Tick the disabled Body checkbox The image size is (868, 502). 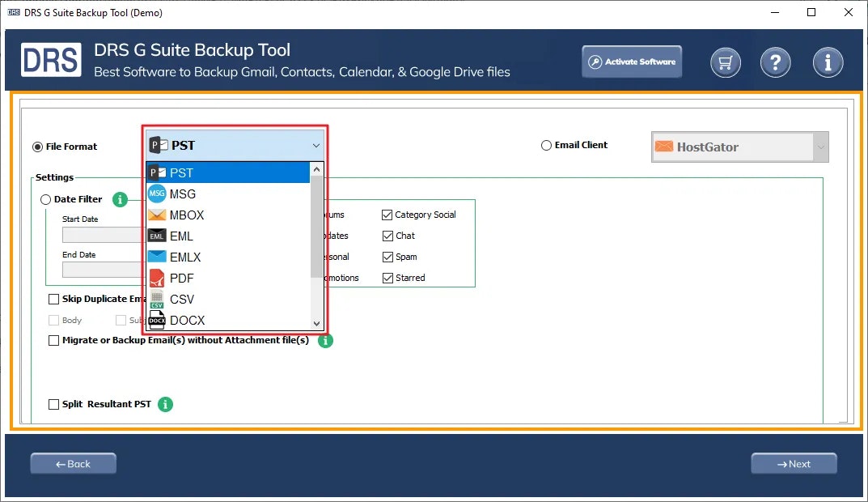click(x=53, y=321)
